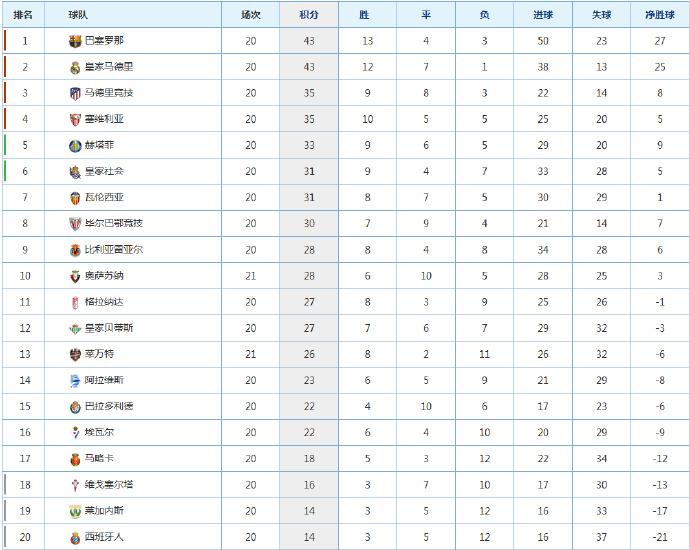
Task: Click the Athletic Bilbao (毕尔巴鄂竞技) crest
Action: pos(75,224)
